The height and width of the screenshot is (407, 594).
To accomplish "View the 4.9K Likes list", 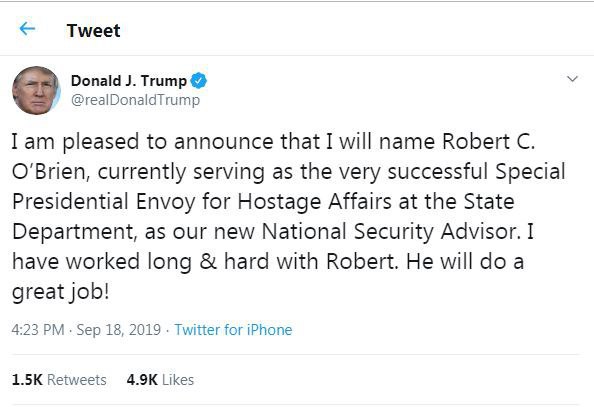I will point(160,380).
